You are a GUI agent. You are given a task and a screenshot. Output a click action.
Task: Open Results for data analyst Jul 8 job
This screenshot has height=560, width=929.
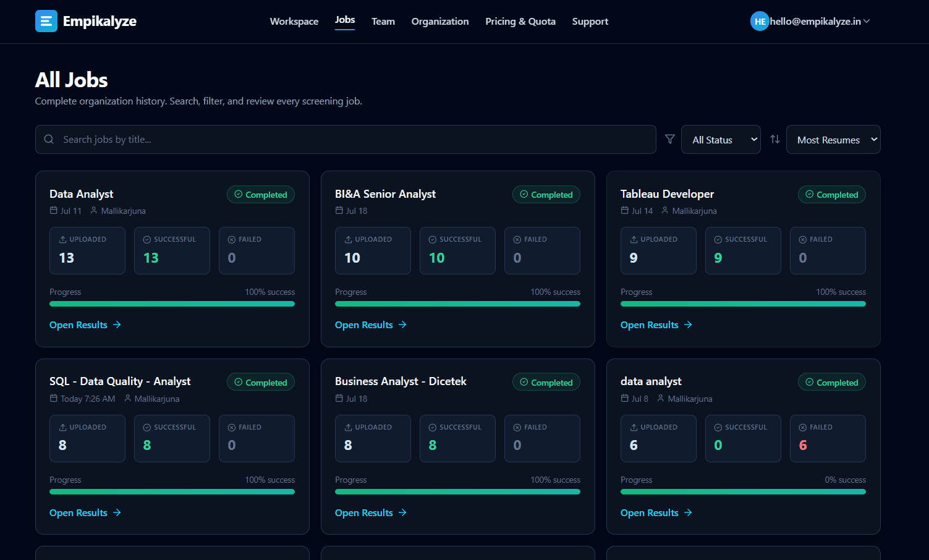656,513
